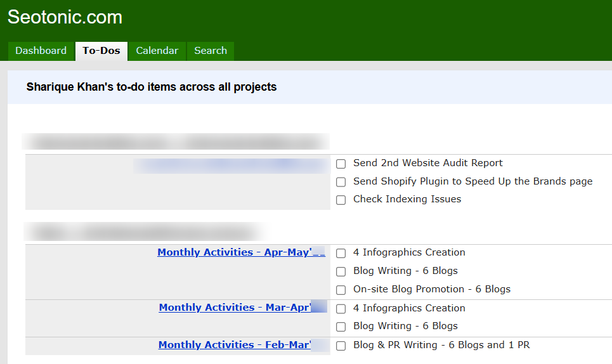Click the Seotonic.com site title
This screenshot has height=364, width=612.
(x=65, y=17)
